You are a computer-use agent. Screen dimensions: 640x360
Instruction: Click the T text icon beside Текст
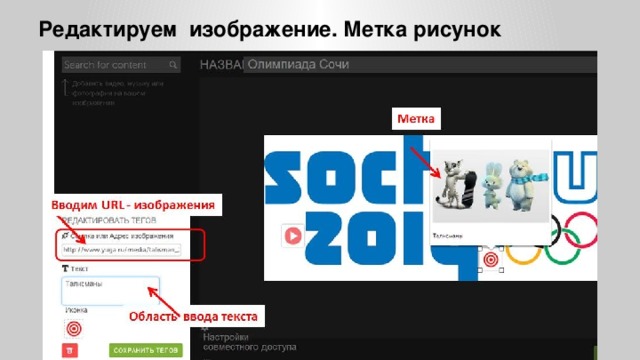coord(65,269)
